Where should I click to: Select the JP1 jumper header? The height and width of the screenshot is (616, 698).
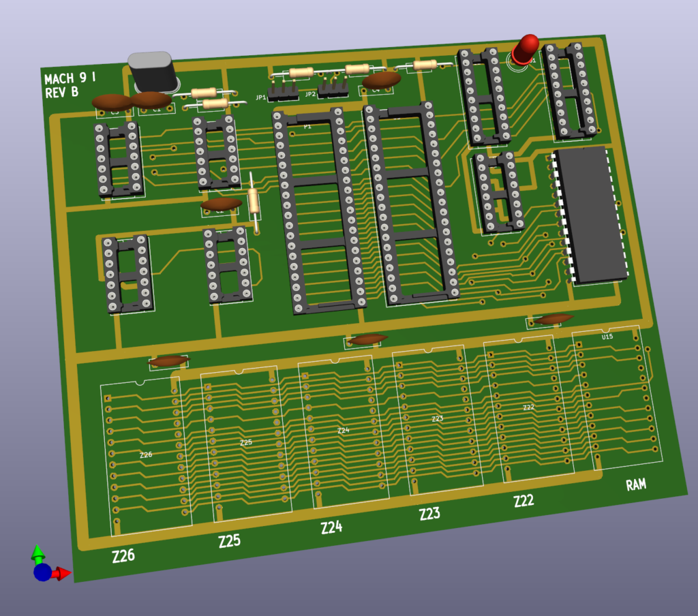pos(282,91)
